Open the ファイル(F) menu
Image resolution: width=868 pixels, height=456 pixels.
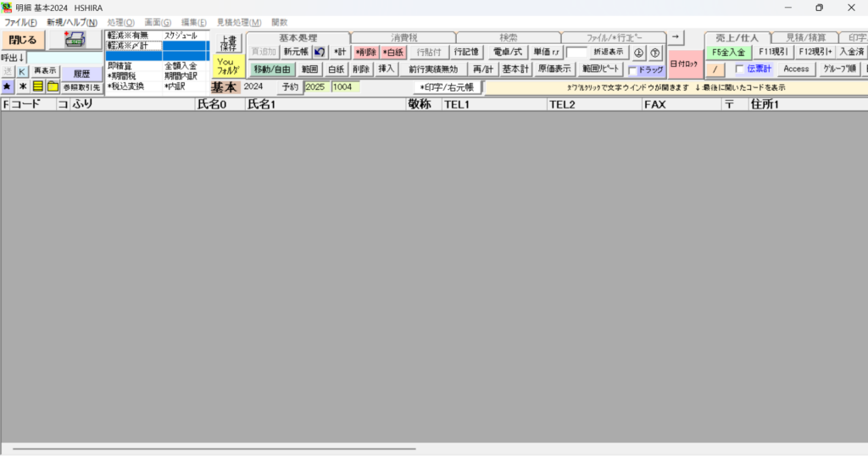20,22
